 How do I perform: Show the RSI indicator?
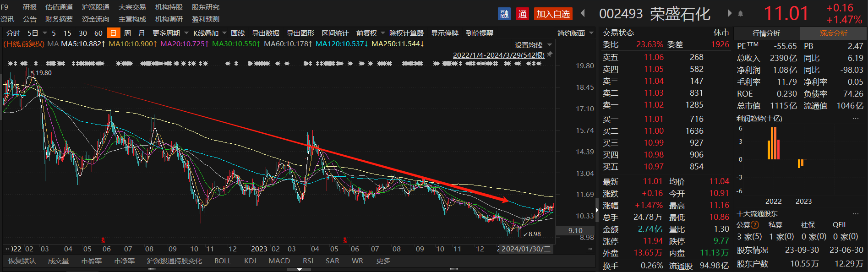[x=308, y=261]
